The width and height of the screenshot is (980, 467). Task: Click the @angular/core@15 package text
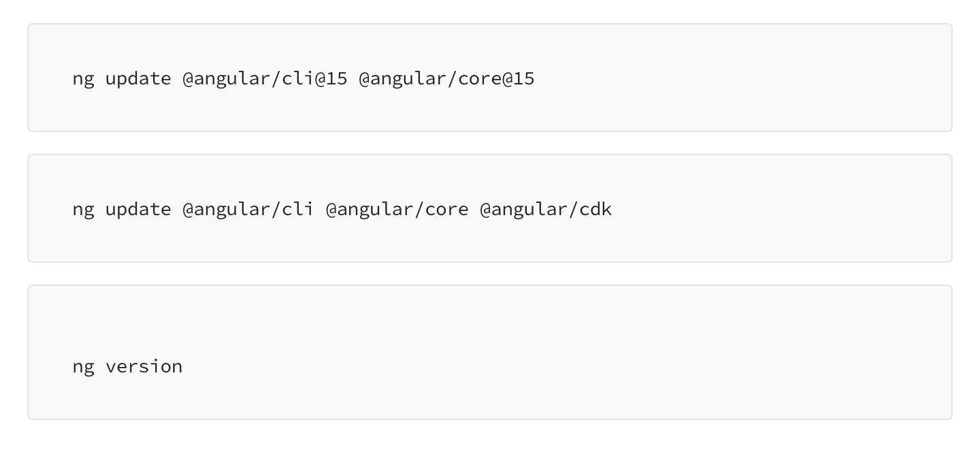pos(446,79)
